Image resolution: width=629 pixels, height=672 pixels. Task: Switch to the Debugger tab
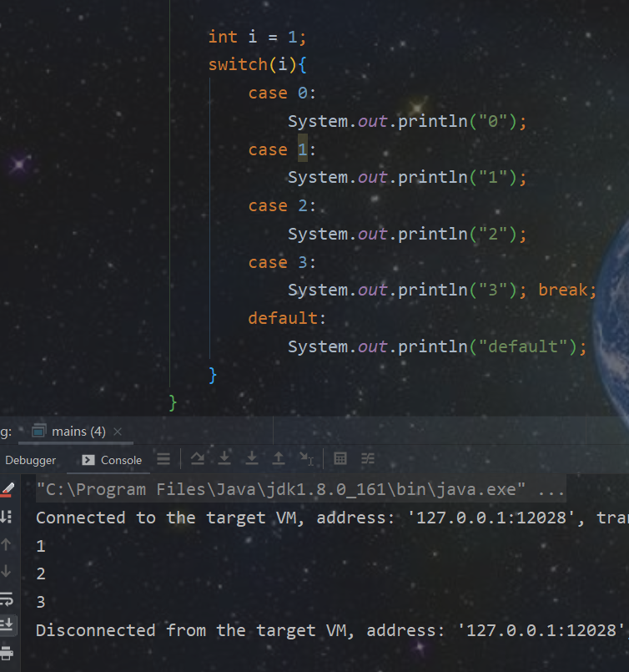30,460
